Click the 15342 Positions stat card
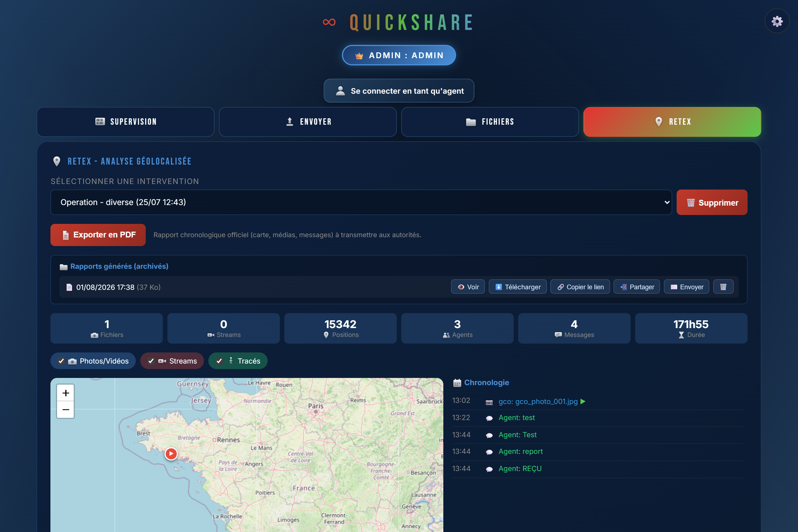The image size is (798, 532). pos(340,328)
